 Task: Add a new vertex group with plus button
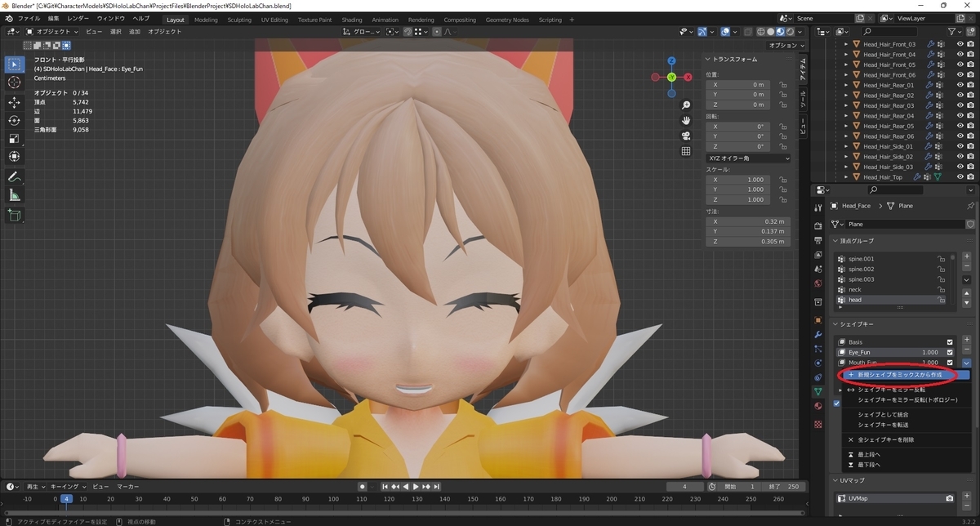tap(967, 258)
